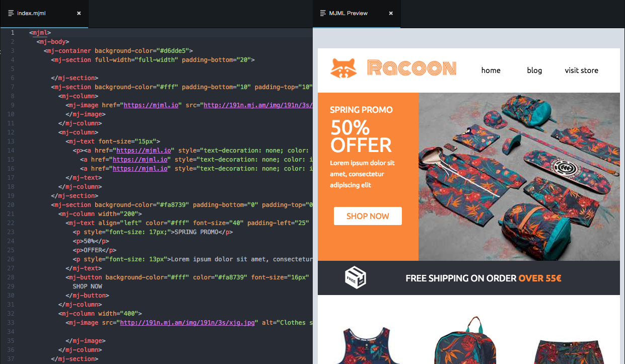Open the visit store link
The image size is (625, 364).
click(x=582, y=70)
